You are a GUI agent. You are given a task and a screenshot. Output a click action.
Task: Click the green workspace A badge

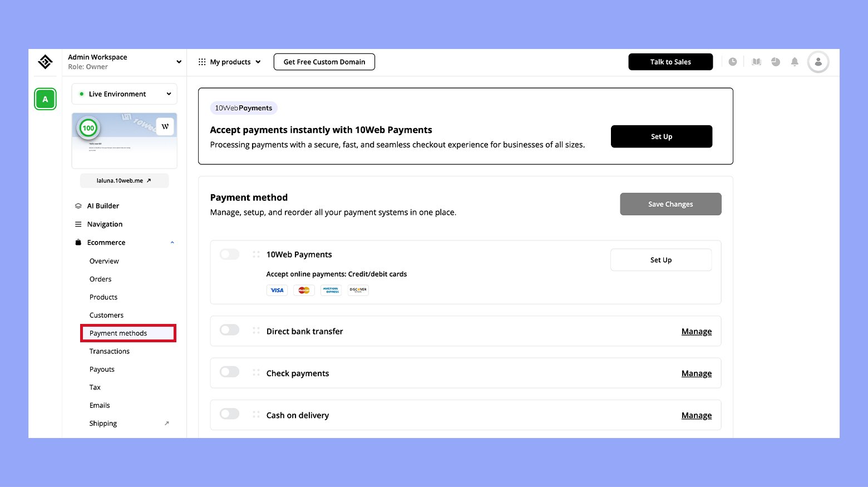(45, 100)
